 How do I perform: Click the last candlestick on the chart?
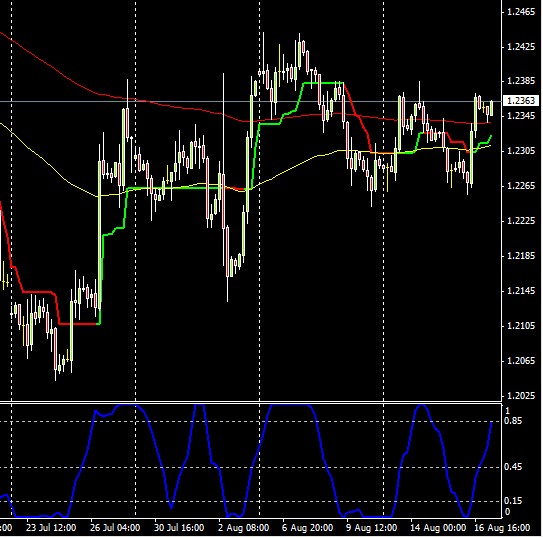pyautogui.click(x=491, y=108)
